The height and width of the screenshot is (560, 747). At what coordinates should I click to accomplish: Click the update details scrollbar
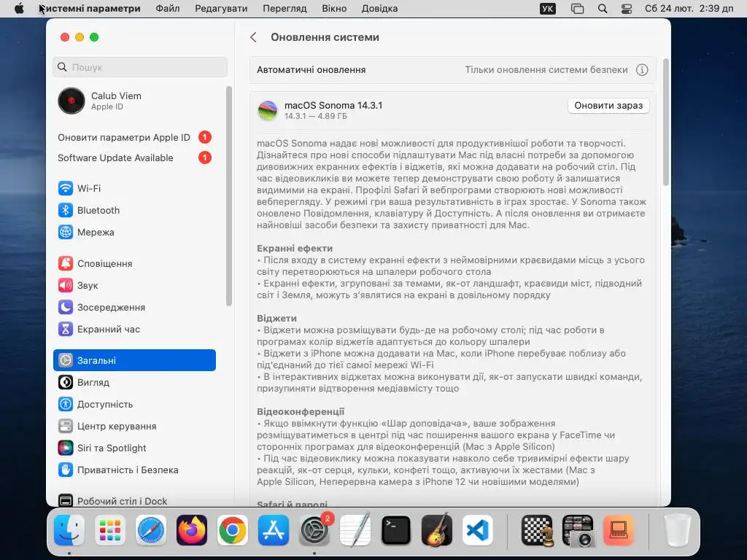(x=666, y=122)
